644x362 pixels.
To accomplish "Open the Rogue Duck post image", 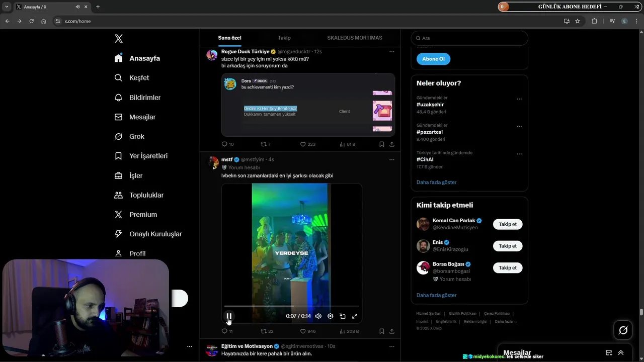I will click(x=308, y=105).
